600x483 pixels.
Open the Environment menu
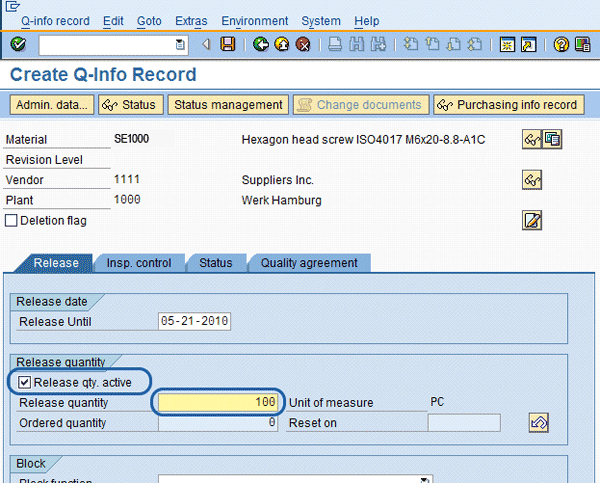tap(254, 21)
